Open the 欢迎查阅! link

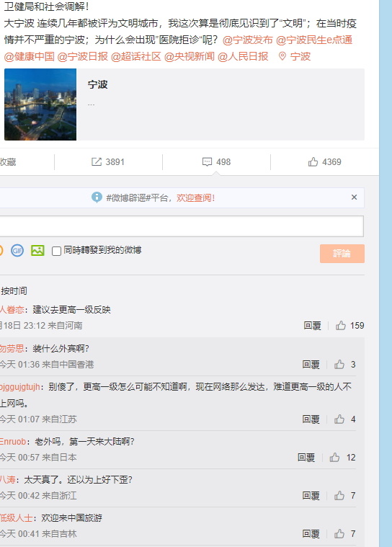[x=196, y=197]
